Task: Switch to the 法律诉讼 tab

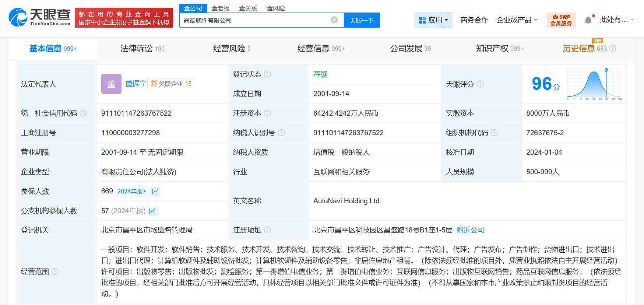Action: (142, 49)
